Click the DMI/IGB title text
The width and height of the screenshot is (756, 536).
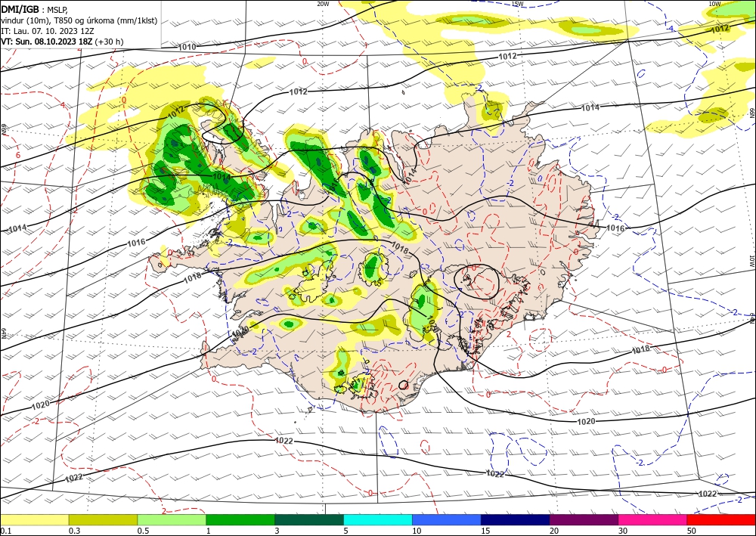[x=20, y=8]
